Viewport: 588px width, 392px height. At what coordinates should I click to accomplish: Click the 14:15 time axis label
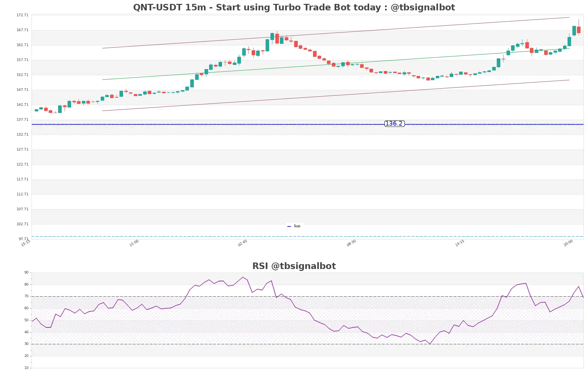460,243
